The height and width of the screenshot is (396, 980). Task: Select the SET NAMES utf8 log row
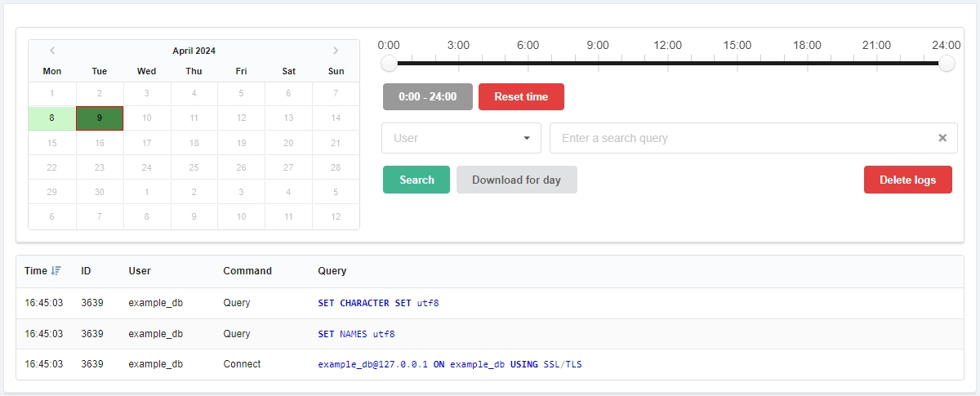tap(490, 334)
